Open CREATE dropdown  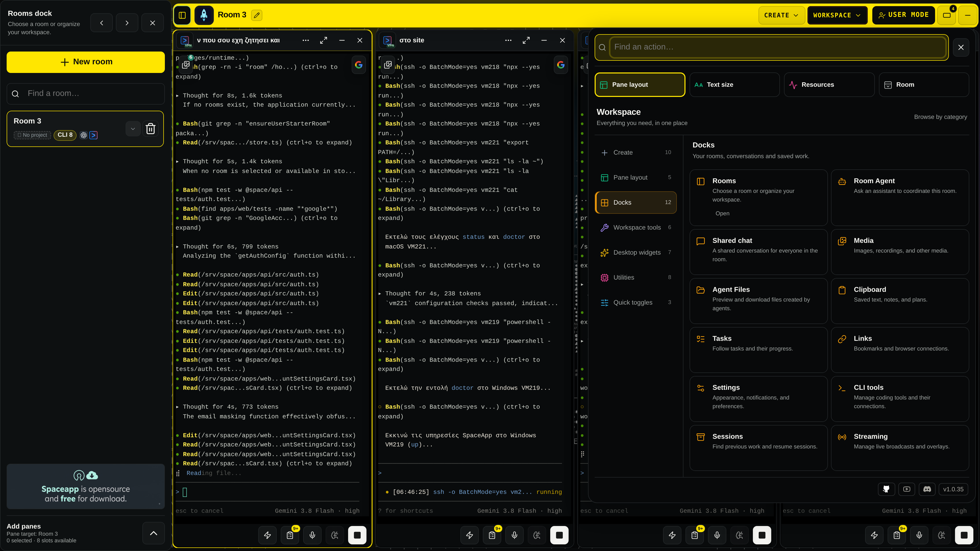pos(781,15)
